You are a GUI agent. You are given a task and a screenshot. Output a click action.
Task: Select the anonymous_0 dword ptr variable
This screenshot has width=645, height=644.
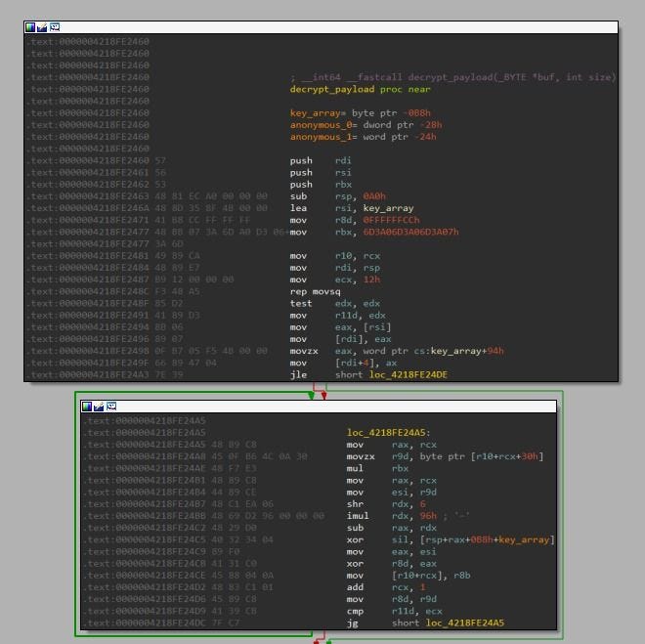coord(365,125)
